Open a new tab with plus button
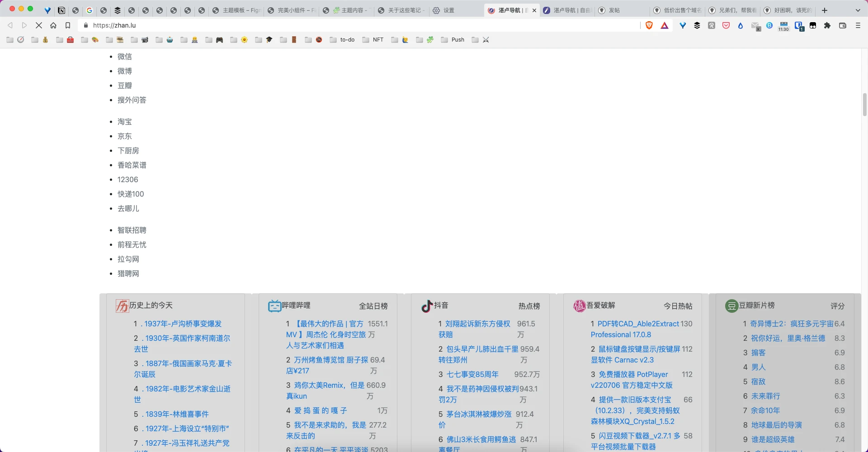This screenshot has width=868, height=452. (x=825, y=10)
